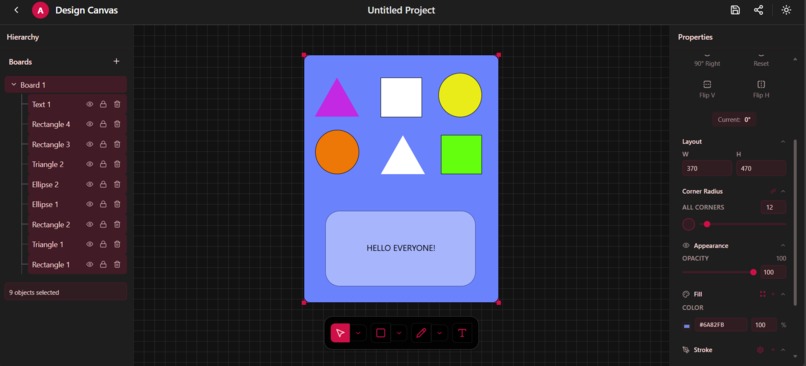Collapse the Stroke section chevron
Viewport: 806px width, 366px height.
(783, 350)
